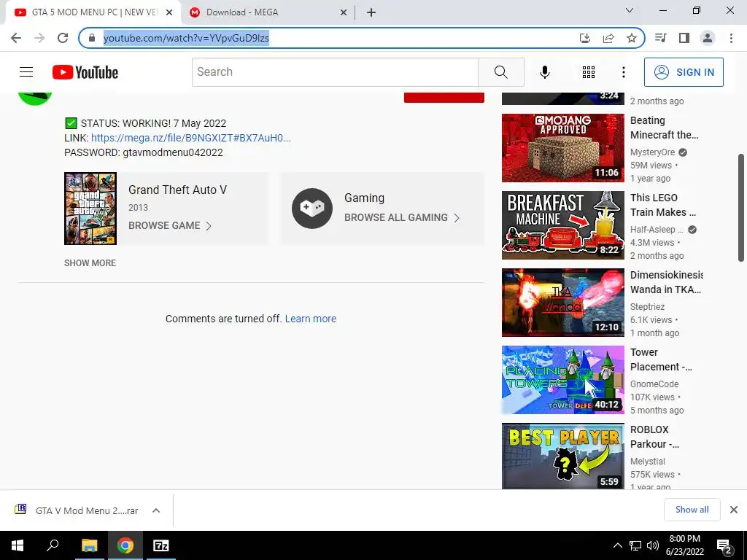Image resolution: width=747 pixels, height=560 pixels.
Task: Click the red subscribe button
Action: (x=444, y=97)
